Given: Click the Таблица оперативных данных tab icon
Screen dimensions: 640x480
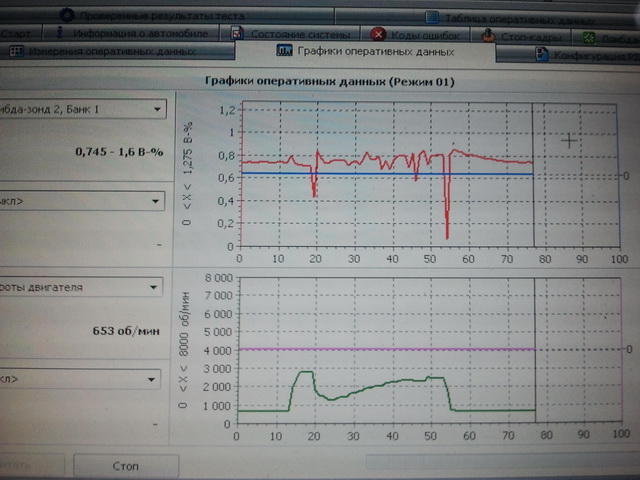Looking at the screenshot, I should [432, 17].
